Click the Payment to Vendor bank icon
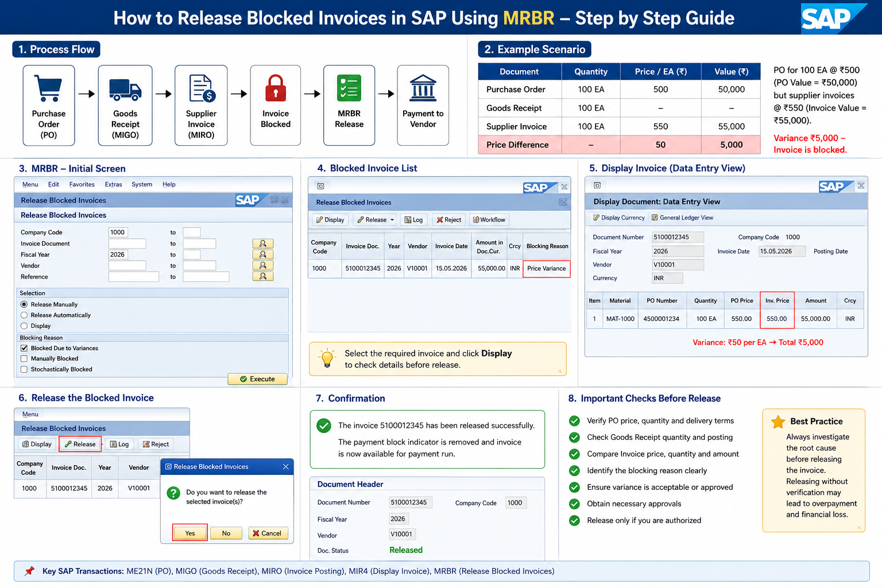Screen dimensions: 882x588 pyautogui.click(x=423, y=88)
